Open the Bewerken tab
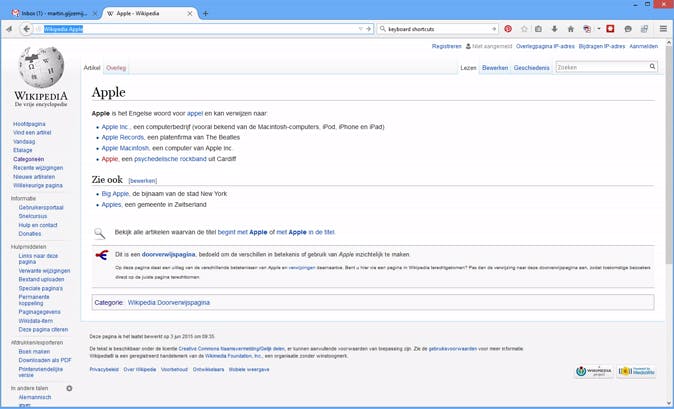The image size is (674, 409). pos(495,67)
